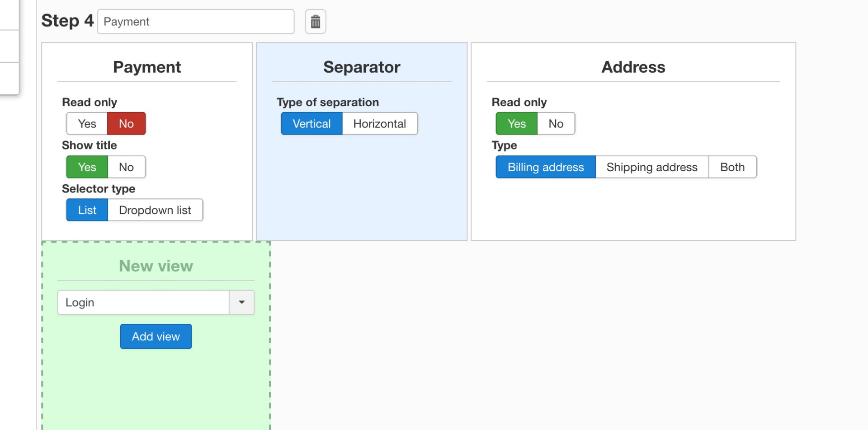The width and height of the screenshot is (868, 430).
Task: Click the Separator panel heading
Action: pos(361,67)
